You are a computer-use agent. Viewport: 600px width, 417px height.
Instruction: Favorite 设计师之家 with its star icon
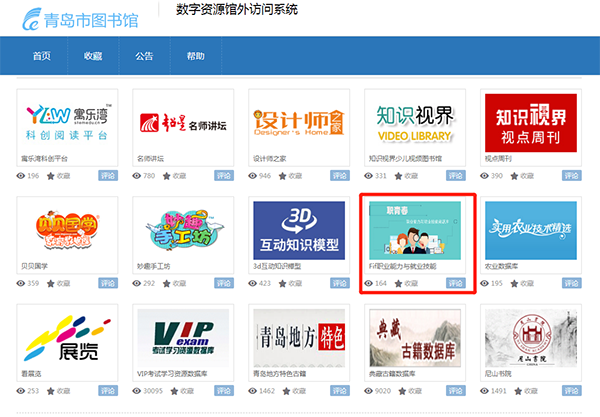point(282,176)
